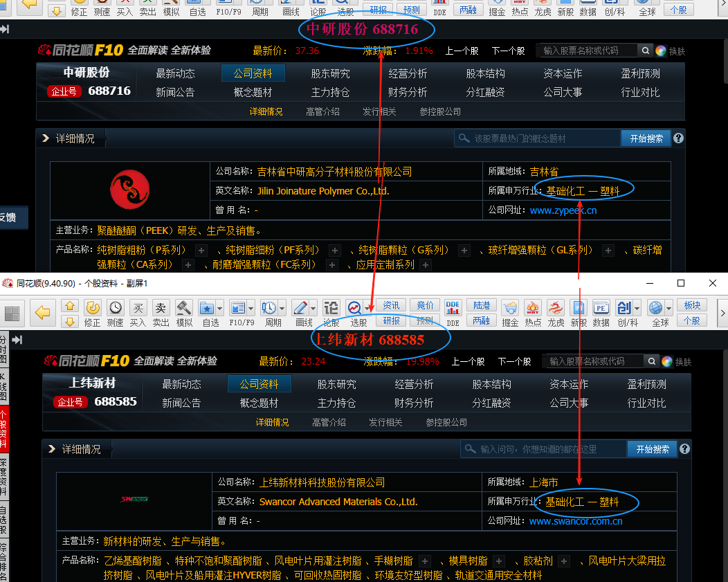Click 换肤 color wheel in 上纬新材 page
Screen dimensions: 728x582
[666, 361]
